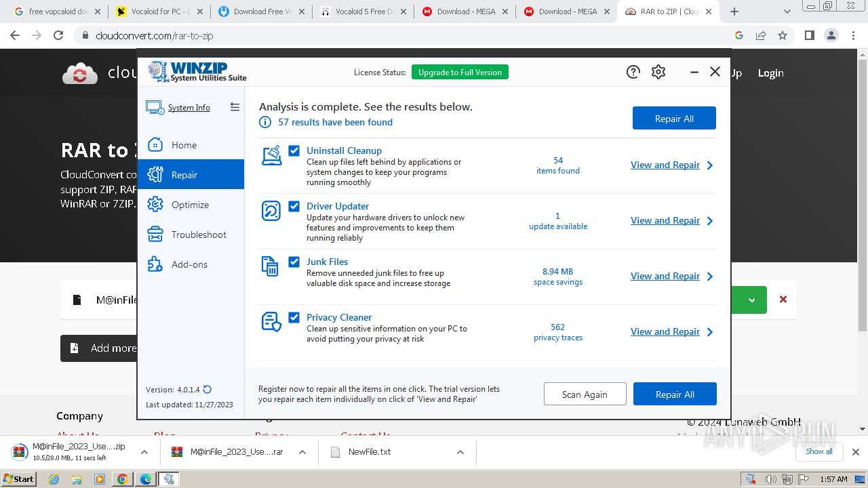The width and height of the screenshot is (868, 488).
Task: Open Google icon in address bar
Action: (x=739, y=35)
